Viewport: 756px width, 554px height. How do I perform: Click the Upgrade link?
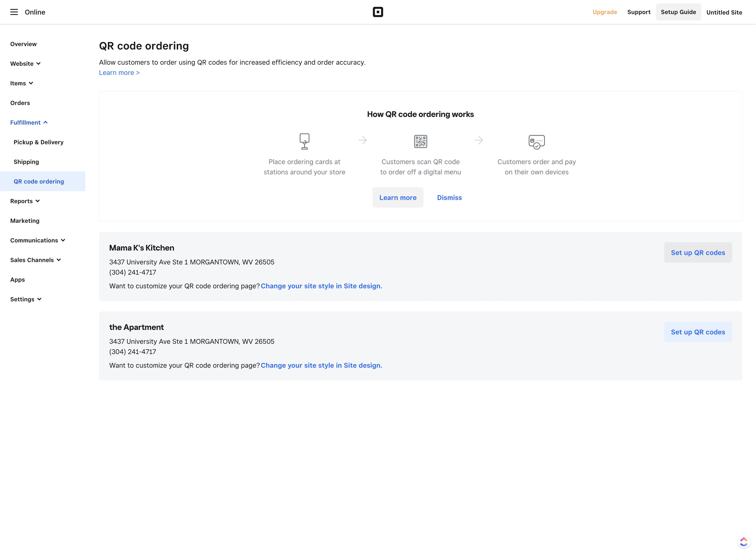pyautogui.click(x=604, y=12)
